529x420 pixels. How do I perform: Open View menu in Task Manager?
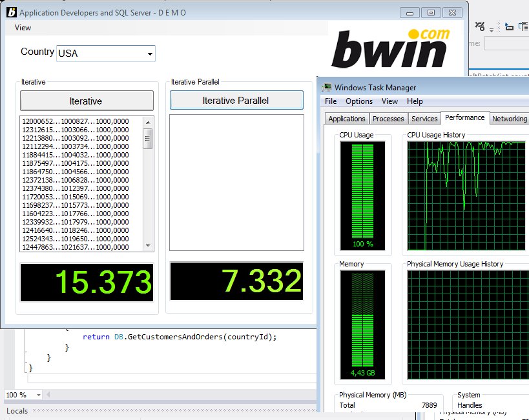pos(389,101)
